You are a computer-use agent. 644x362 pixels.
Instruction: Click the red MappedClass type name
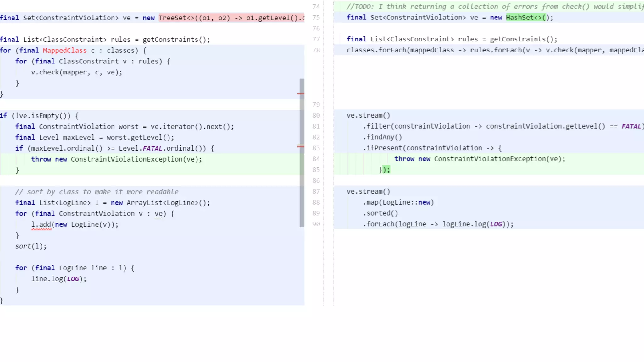[x=64, y=51]
